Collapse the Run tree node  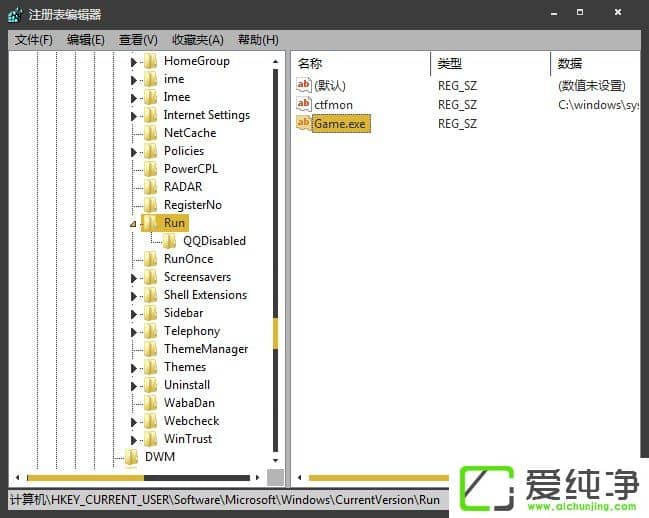[133, 224]
